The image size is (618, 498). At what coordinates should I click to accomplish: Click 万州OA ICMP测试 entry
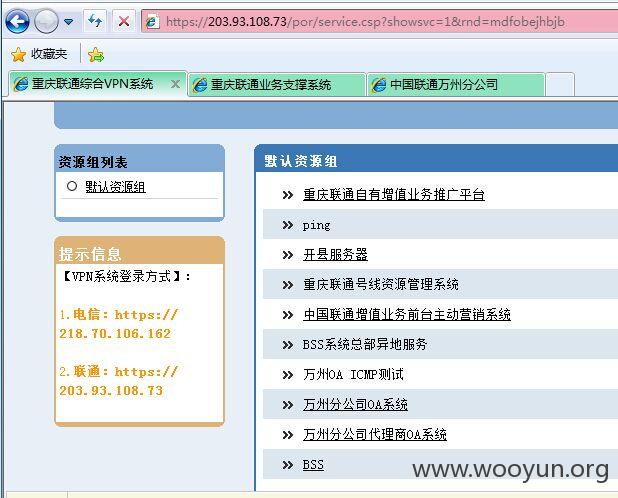click(x=353, y=374)
